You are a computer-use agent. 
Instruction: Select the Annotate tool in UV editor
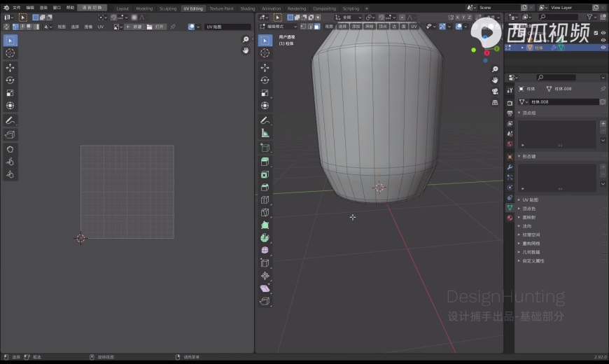[10, 120]
